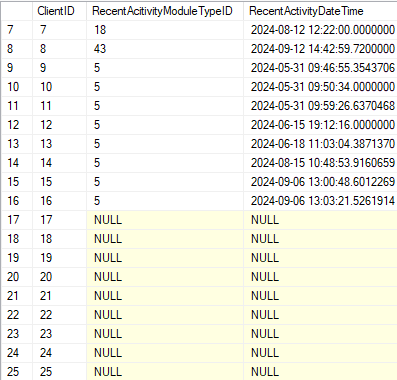Select ClientID cell with value 19
Viewport: 397px width, 380px height.
click(59, 258)
